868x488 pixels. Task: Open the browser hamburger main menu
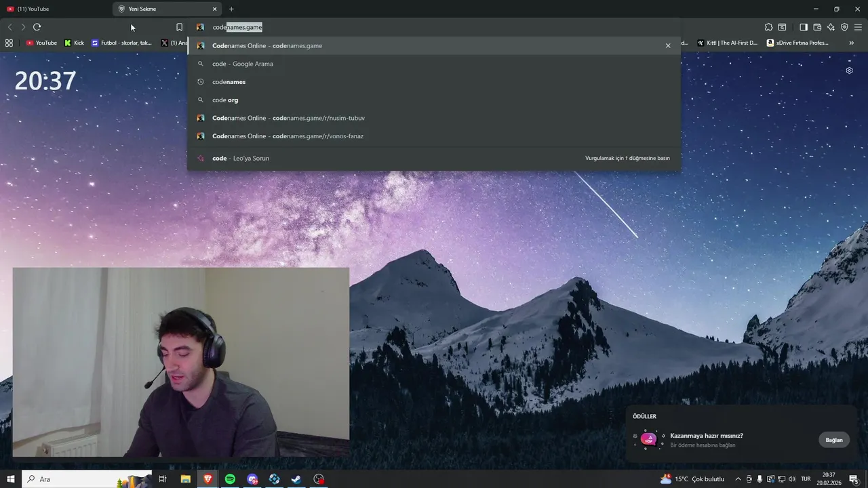[858, 27]
